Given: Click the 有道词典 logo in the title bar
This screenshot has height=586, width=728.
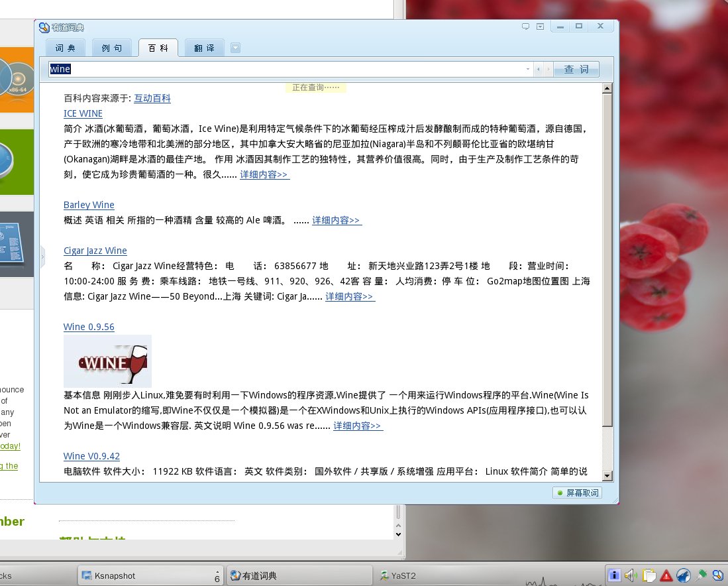Looking at the screenshot, I should coord(44,27).
